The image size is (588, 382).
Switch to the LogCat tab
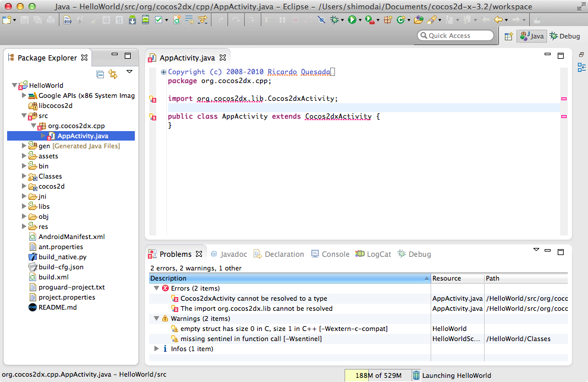(373, 254)
